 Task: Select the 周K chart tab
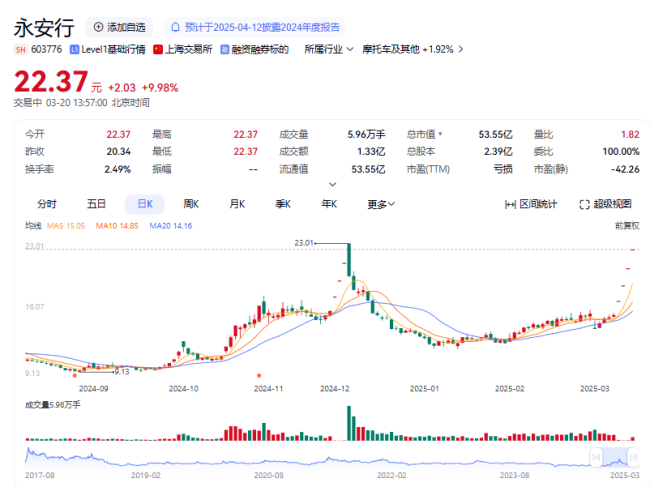[x=191, y=204]
